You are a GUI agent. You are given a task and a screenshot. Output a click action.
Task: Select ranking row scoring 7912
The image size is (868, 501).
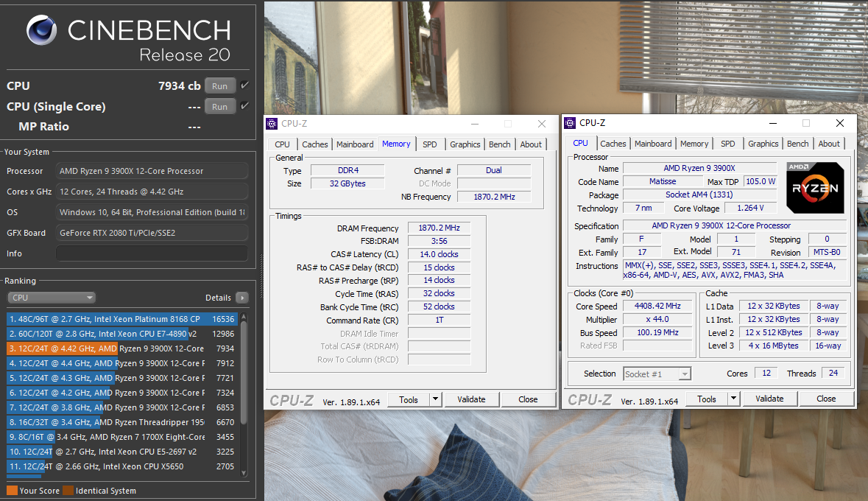[x=122, y=363]
